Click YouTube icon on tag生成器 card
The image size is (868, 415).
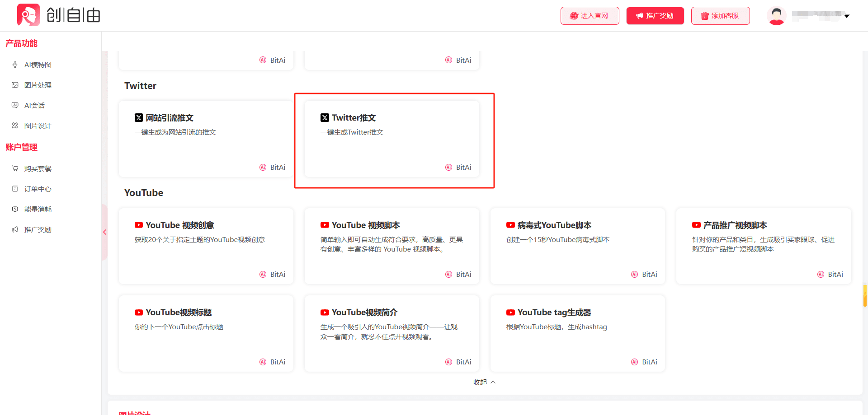click(510, 312)
